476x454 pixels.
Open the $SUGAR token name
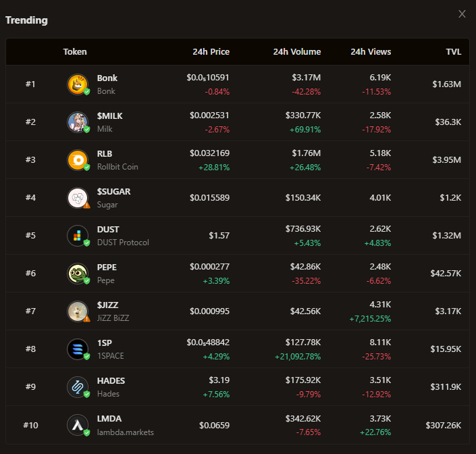coord(113,191)
